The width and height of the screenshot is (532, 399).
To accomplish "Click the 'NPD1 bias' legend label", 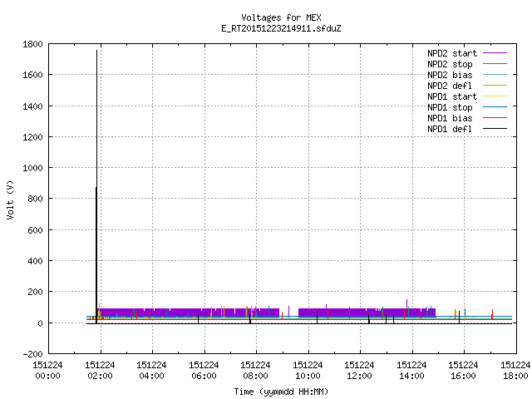I will [x=450, y=118].
